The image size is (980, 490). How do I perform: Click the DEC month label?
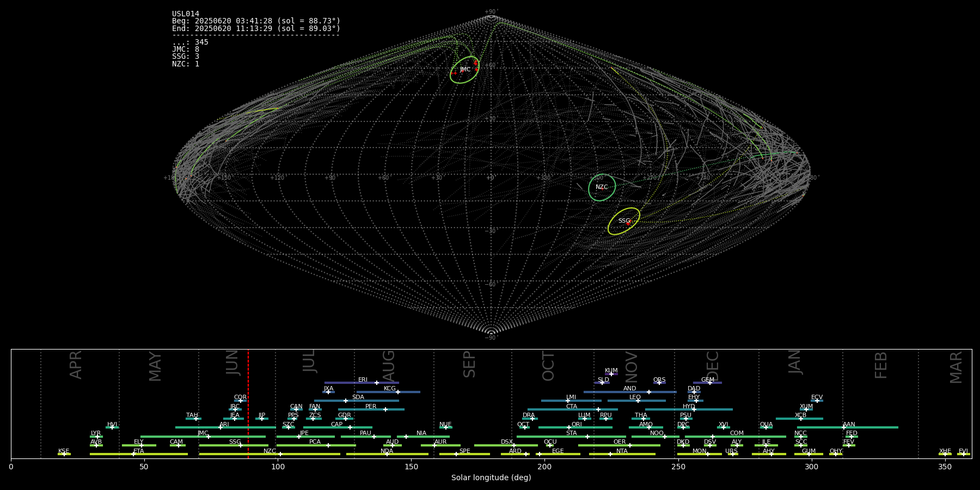[x=713, y=366]
